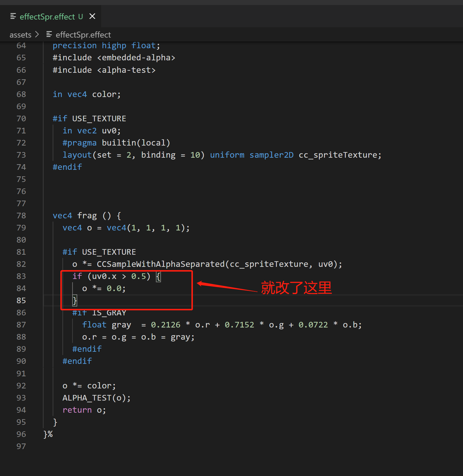Click the "if (uv0.x > 0.5)" condition
This screenshot has width=463, height=476.
(x=112, y=276)
